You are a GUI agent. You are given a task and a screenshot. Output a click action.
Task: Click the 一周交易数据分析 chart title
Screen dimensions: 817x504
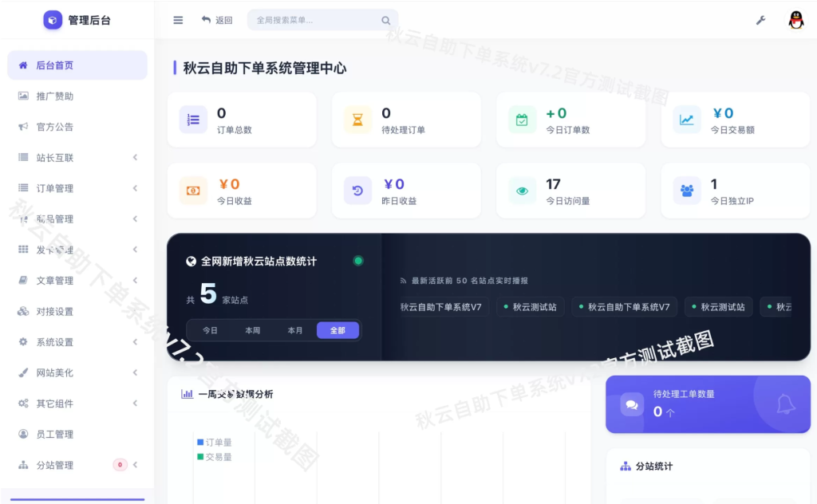click(x=235, y=394)
